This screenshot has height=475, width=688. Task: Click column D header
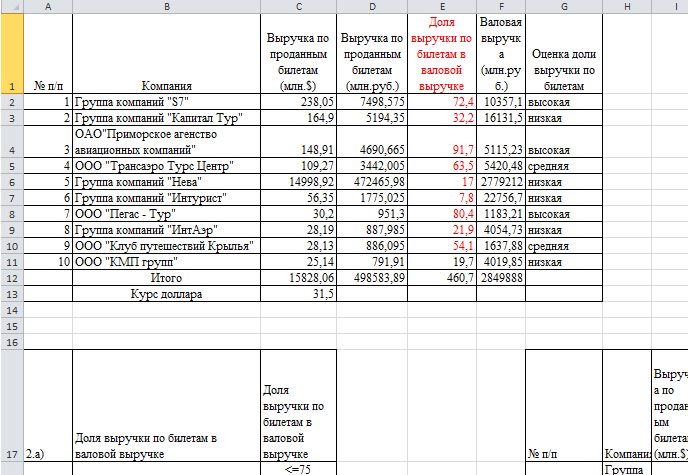372,6
